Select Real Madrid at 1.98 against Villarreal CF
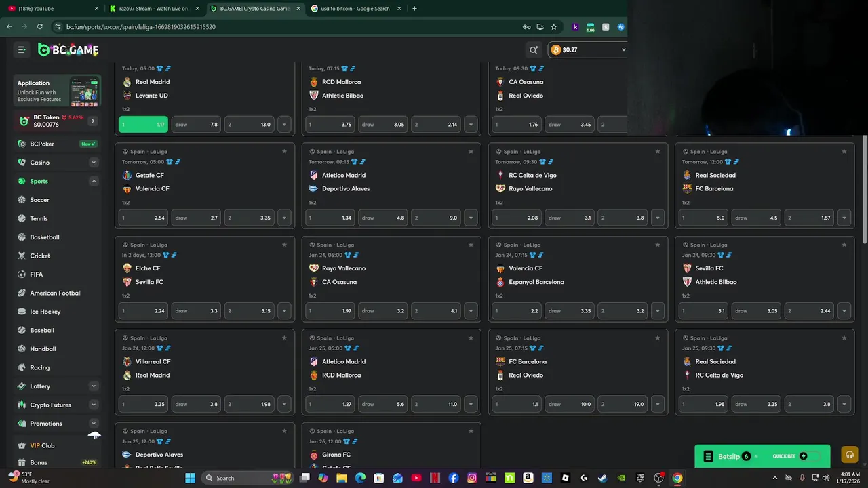The height and width of the screenshot is (488, 868). coord(249,404)
